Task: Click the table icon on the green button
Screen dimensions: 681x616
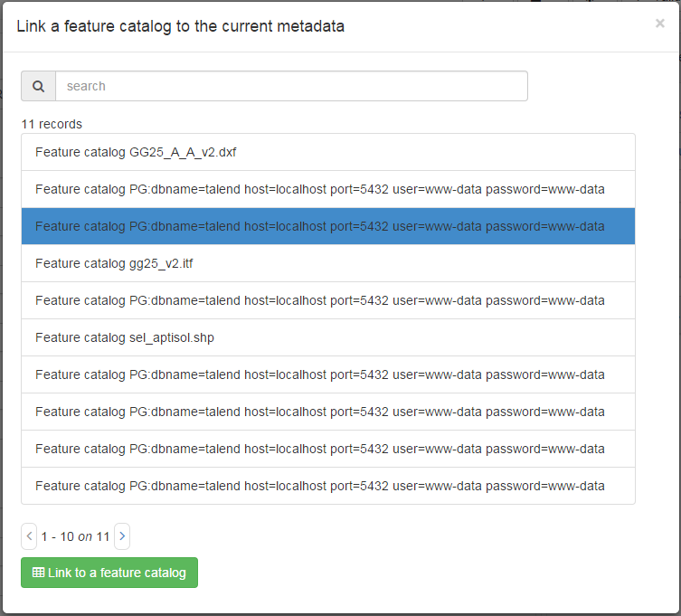Action: [x=38, y=572]
